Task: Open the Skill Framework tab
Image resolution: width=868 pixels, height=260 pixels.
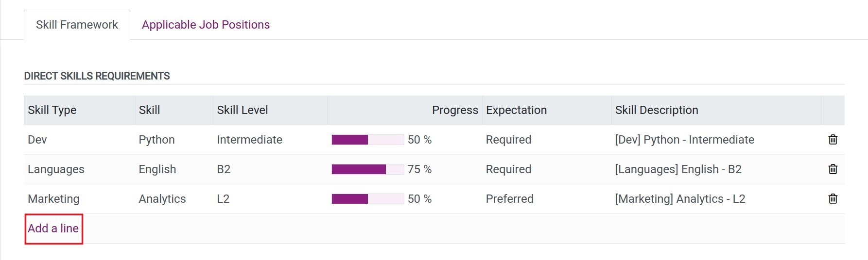Action: click(77, 25)
